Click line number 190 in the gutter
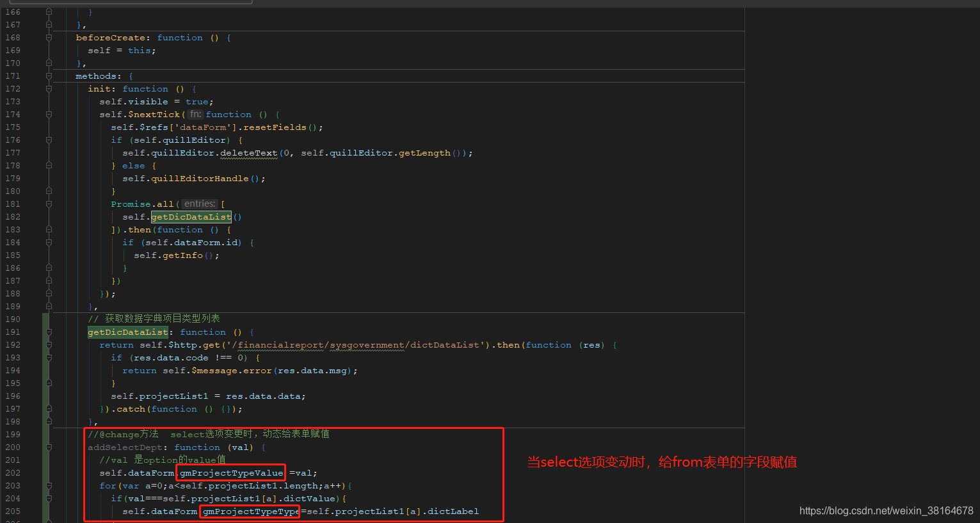 click(x=13, y=319)
